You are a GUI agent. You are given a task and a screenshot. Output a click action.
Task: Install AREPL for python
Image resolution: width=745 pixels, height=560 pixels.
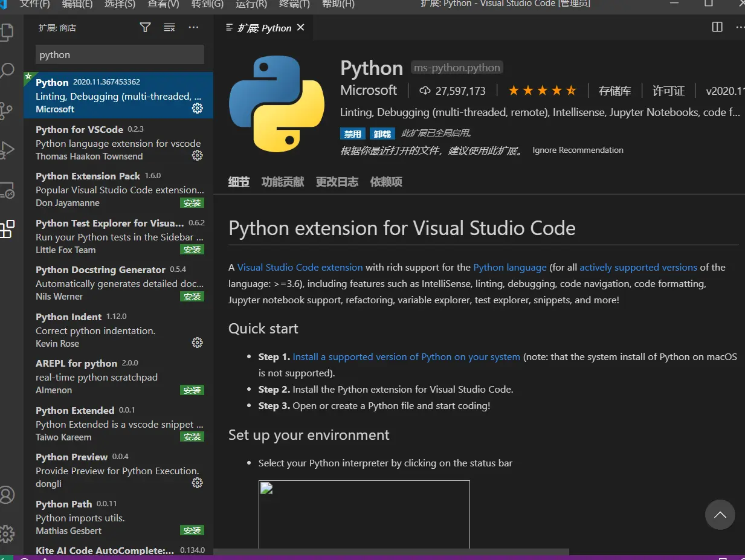point(192,390)
